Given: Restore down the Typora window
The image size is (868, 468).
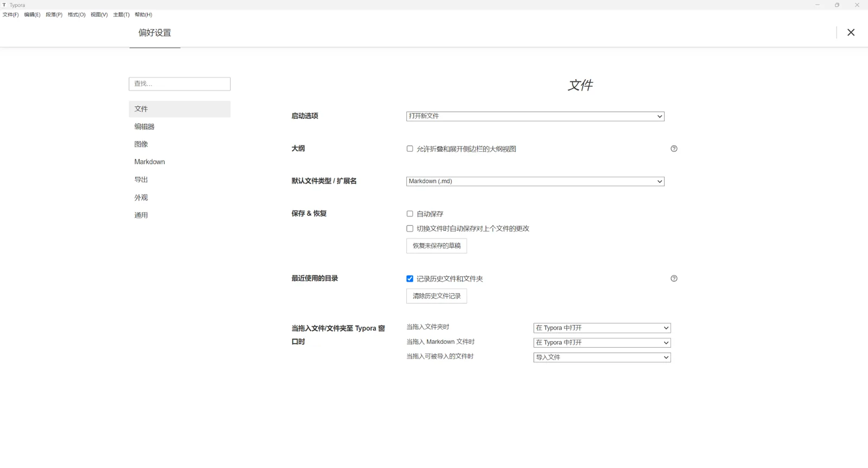Looking at the screenshot, I should point(837,5).
